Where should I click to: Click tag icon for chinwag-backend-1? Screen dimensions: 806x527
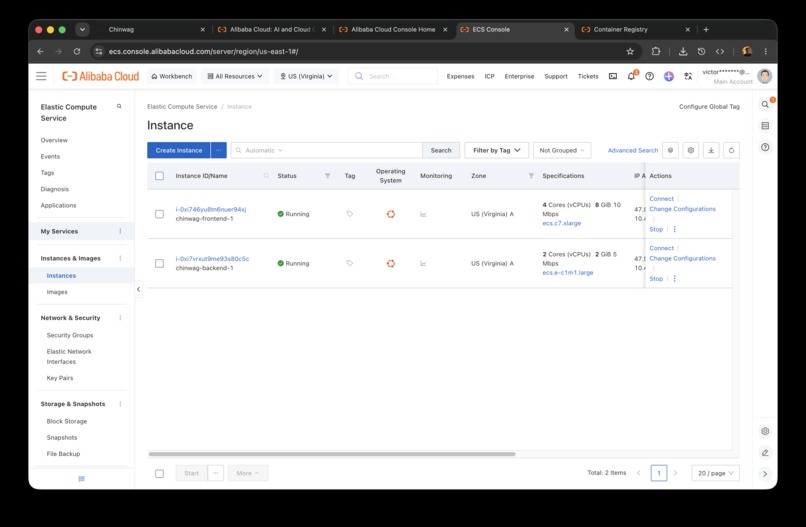point(350,263)
